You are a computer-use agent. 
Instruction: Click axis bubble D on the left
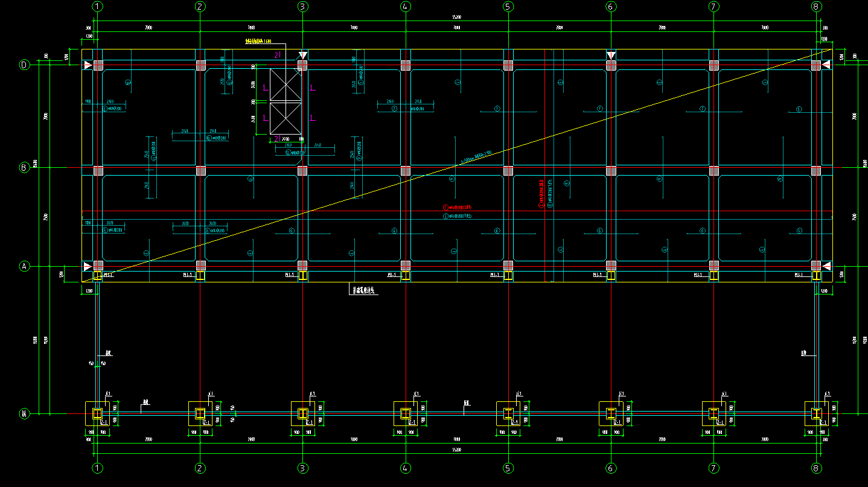pyautogui.click(x=25, y=65)
